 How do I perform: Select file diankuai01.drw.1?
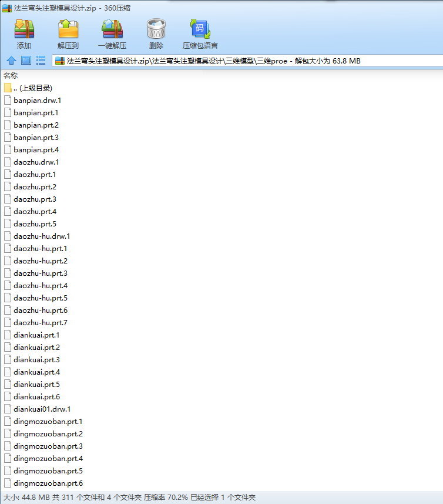coord(37,409)
